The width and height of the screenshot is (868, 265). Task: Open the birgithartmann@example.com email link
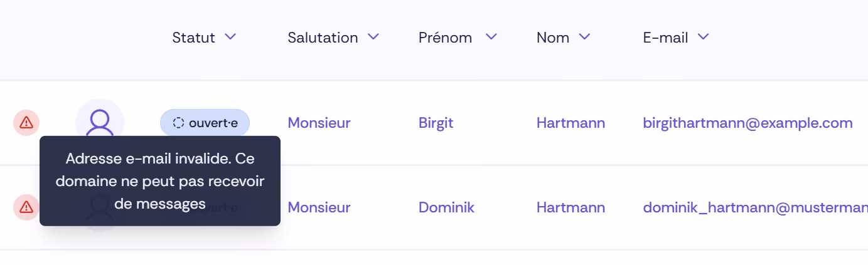point(748,123)
